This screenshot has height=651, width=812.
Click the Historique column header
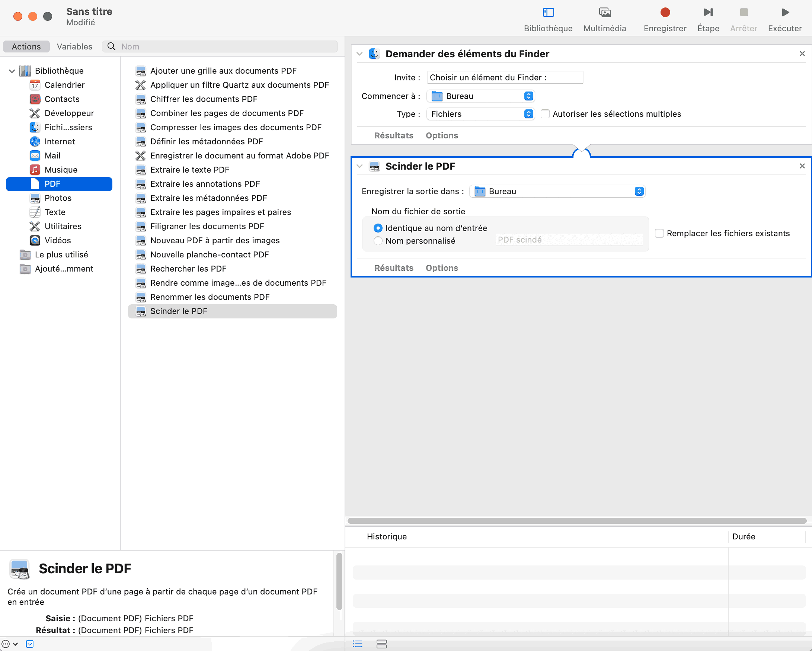coord(387,536)
